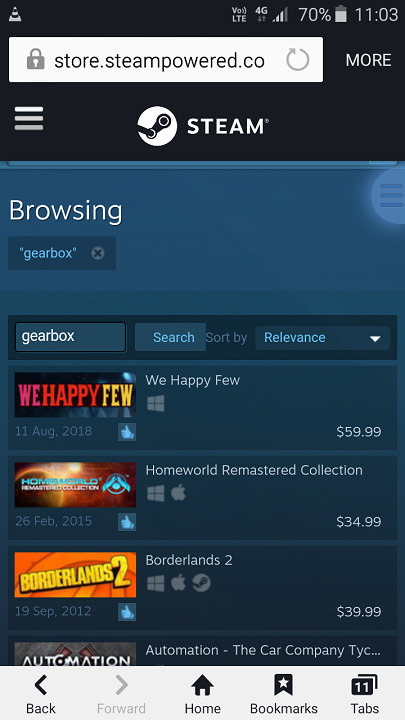Go Back in the browser
Viewport: 405px width, 720px height.
(x=41, y=694)
